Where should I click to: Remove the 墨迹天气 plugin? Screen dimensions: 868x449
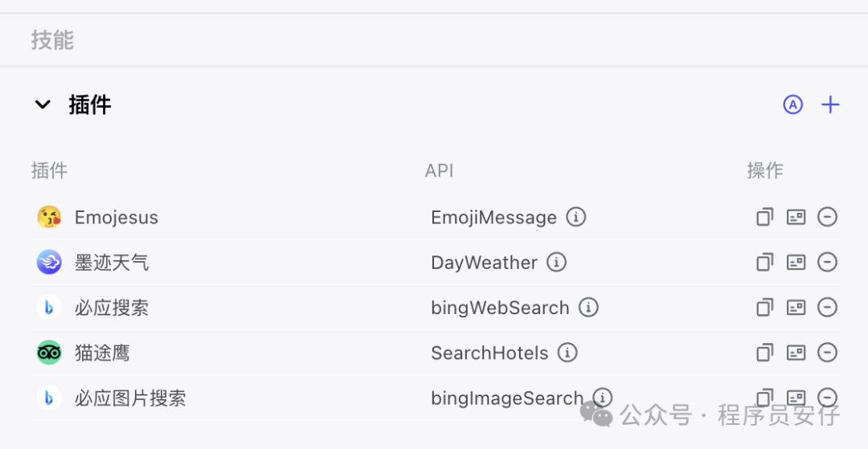point(827,262)
